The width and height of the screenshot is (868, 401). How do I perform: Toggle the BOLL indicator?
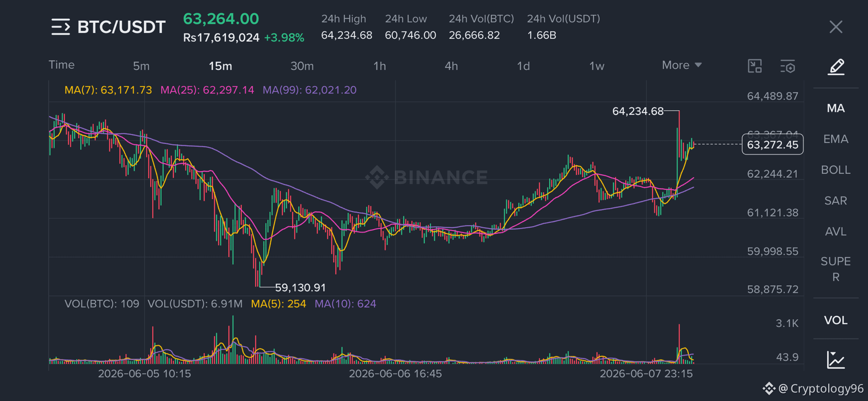(x=836, y=170)
